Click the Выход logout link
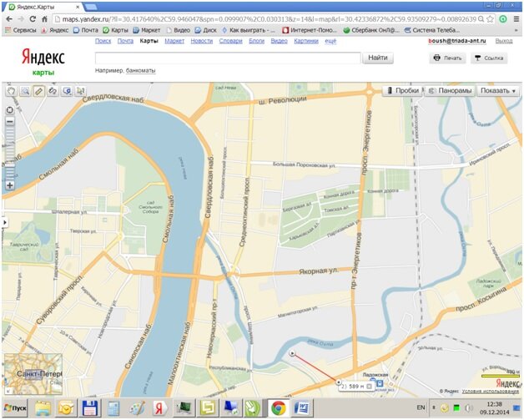This screenshot has width=524, height=420. 504,41
